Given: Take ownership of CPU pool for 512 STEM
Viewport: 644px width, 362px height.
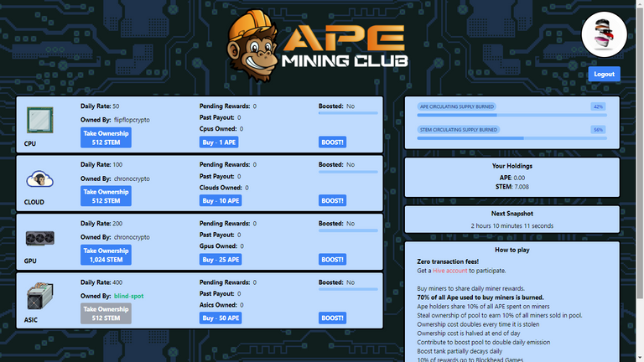Looking at the screenshot, I should click(x=106, y=137).
